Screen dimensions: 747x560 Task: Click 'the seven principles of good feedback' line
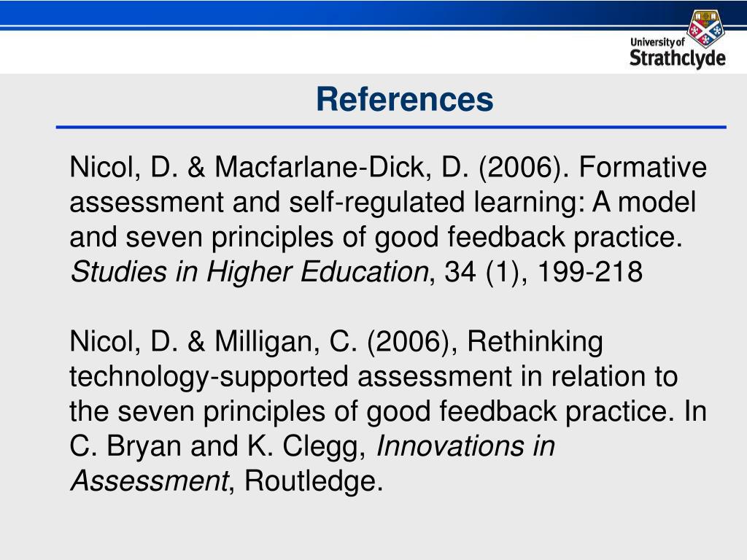[x=313, y=411]
